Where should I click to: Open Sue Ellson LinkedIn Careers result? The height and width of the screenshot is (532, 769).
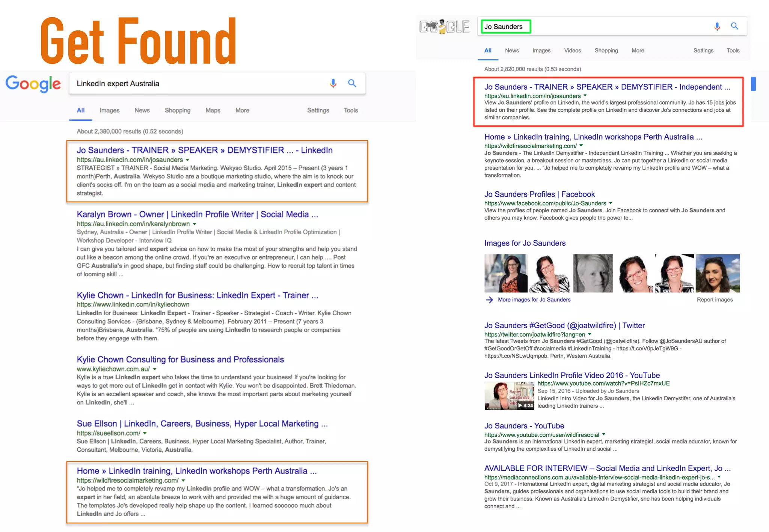[x=202, y=424]
